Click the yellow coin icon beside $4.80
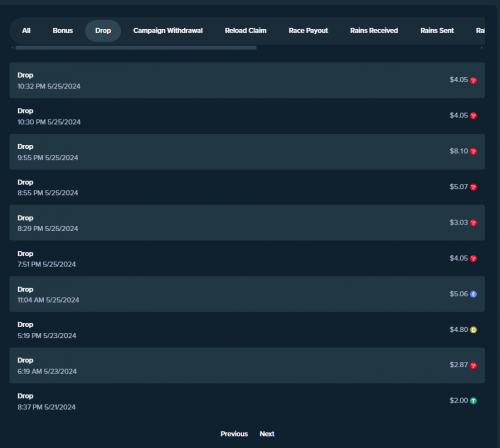This screenshot has width=500, height=448. (x=473, y=330)
